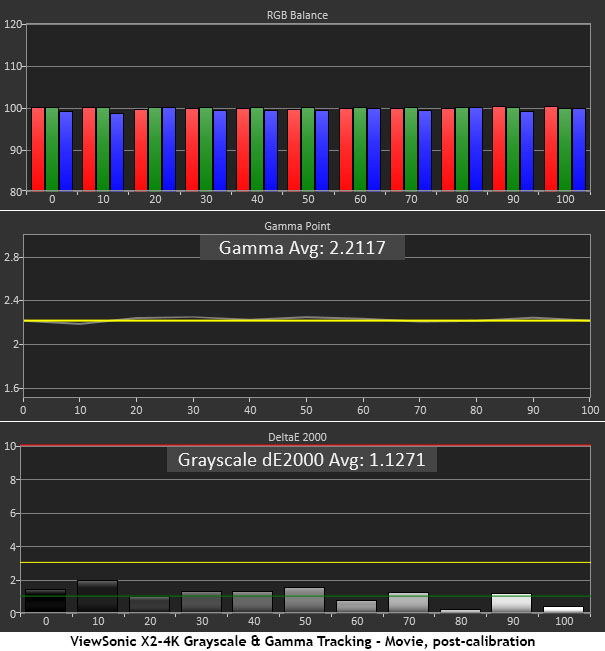Select the DeltaE 2000 chart title

point(302,435)
